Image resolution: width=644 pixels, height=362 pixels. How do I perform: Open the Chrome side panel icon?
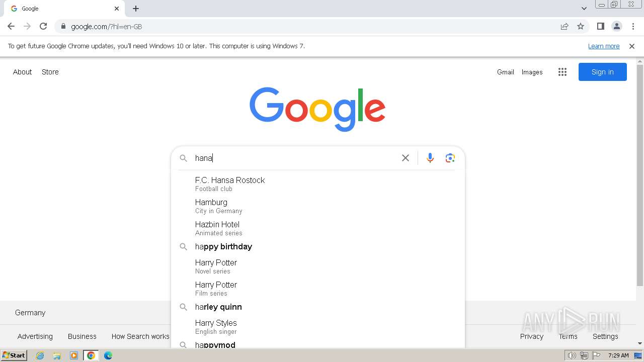tap(600, 26)
